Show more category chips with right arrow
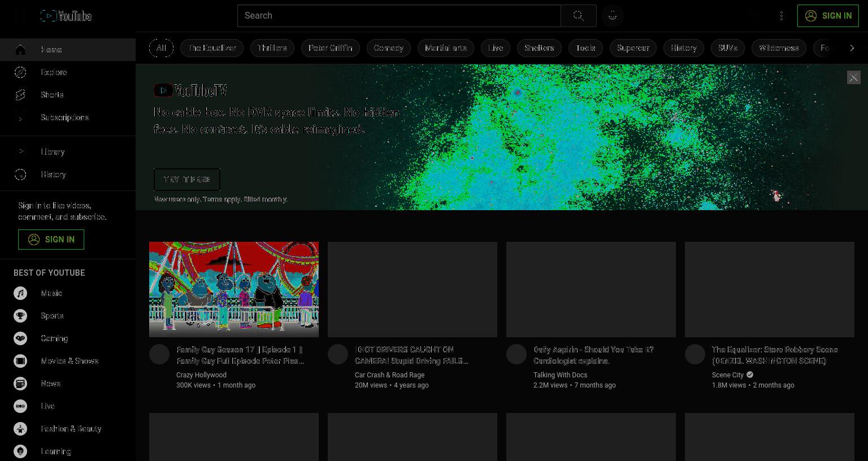868x461 pixels. [852, 48]
